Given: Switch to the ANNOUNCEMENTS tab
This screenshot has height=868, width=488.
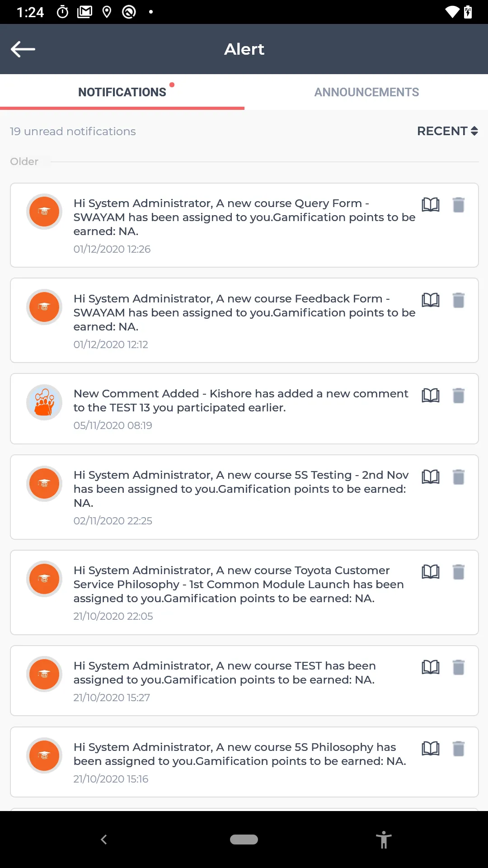Looking at the screenshot, I should pos(366,92).
